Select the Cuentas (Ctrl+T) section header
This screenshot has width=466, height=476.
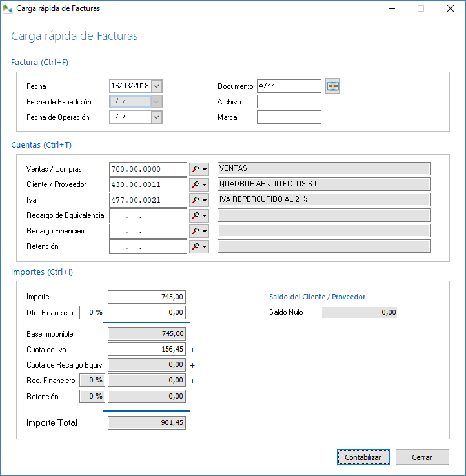[41, 145]
